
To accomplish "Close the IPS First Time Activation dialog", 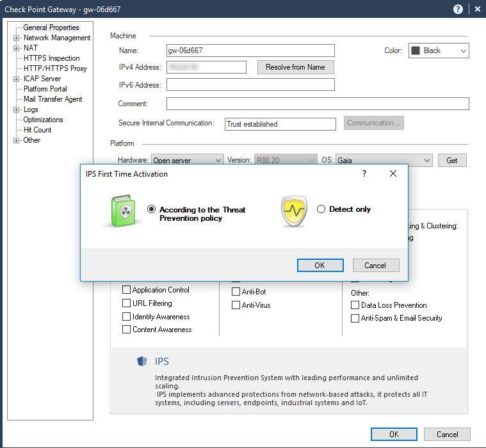I will pos(393,173).
